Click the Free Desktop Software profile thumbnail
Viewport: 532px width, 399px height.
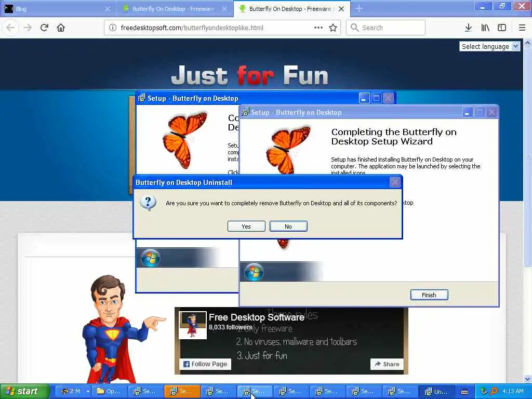tap(193, 325)
